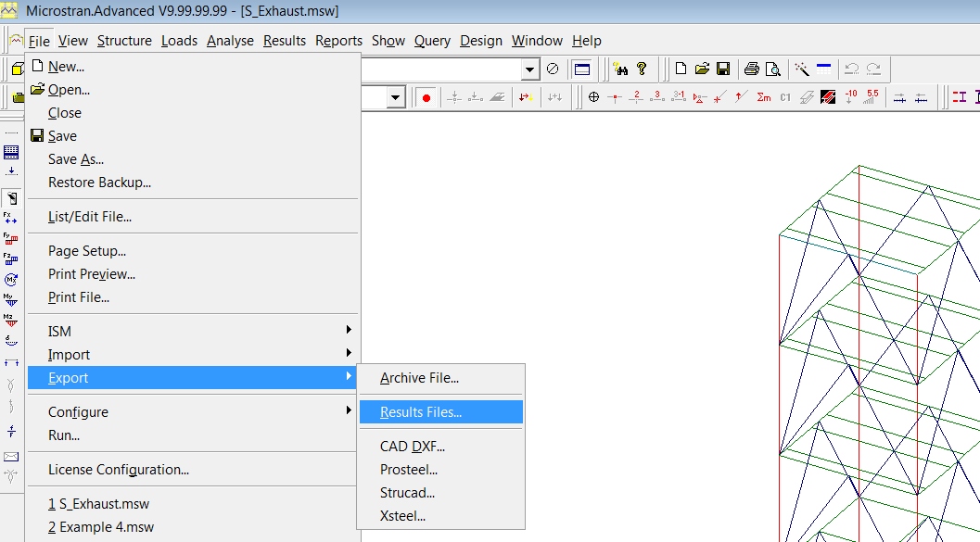980x542 pixels.
Task: Toggle the red dot node display button
Action: [x=426, y=97]
